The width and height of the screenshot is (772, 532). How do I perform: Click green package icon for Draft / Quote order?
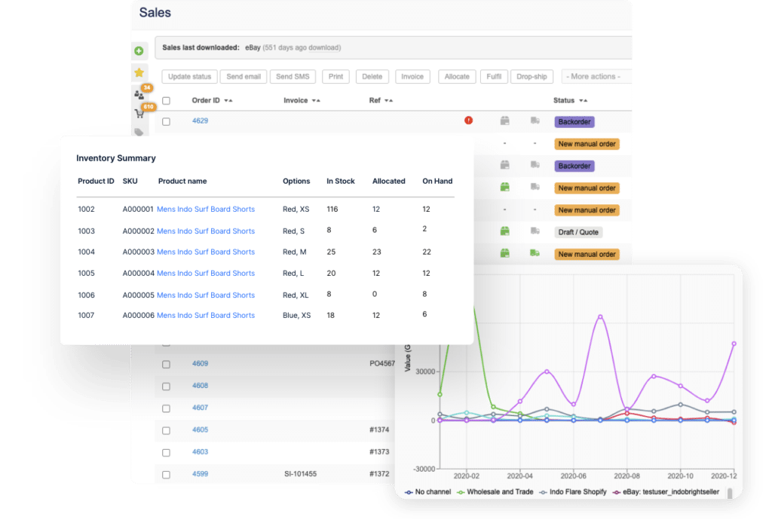click(505, 231)
